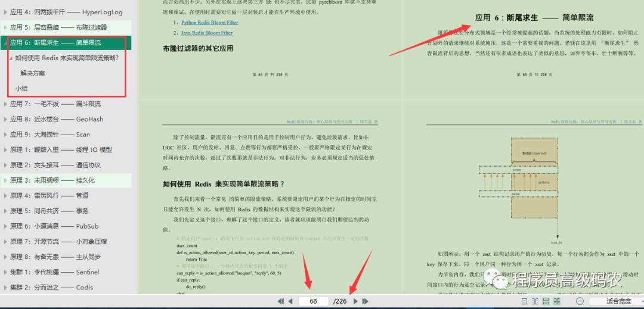Click heading 如何使用 Redis 来实现简单限流策略?

[224, 184]
